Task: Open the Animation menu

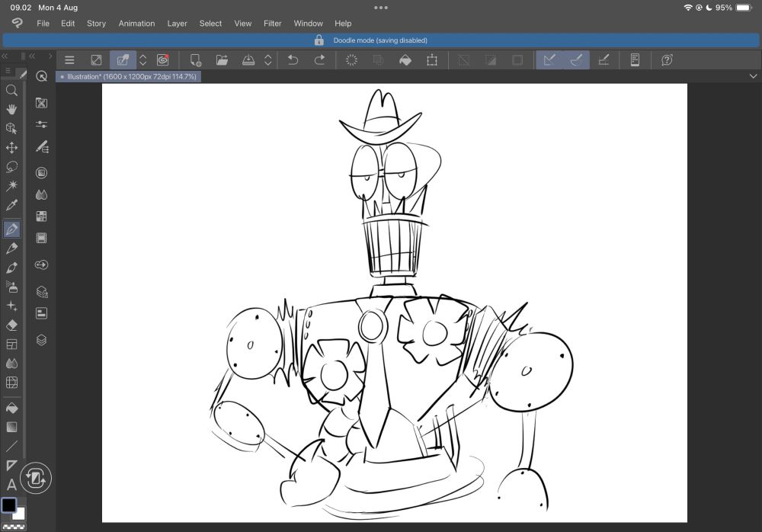Action: point(136,24)
